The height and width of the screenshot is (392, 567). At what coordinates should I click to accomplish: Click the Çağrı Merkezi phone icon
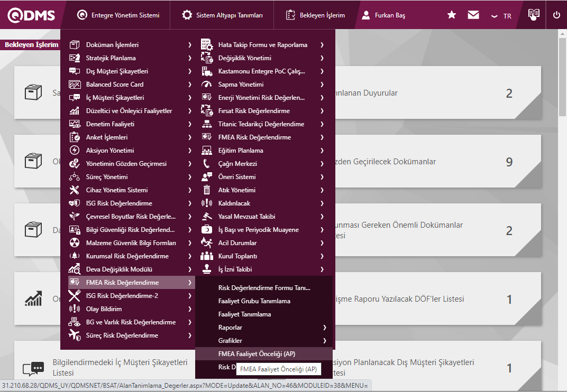pyautogui.click(x=207, y=164)
